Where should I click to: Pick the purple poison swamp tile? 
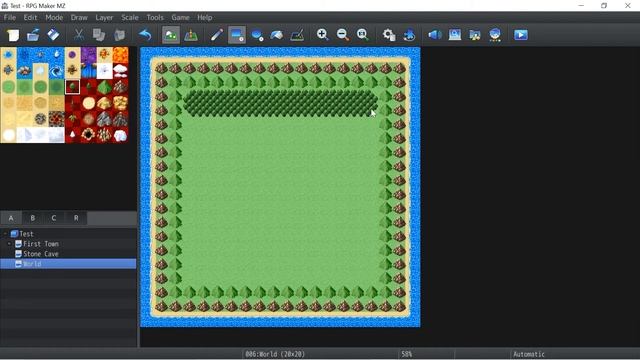click(x=89, y=55)
